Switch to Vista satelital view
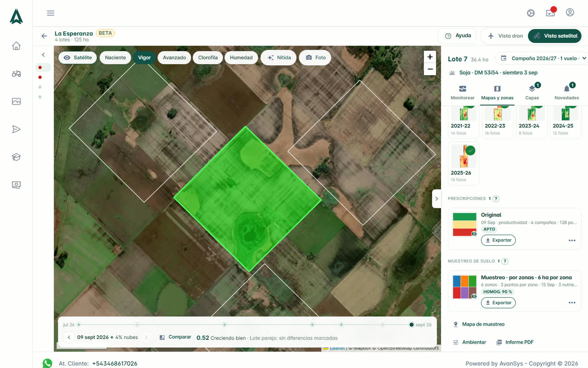Image resolution: width=588 pixels, height=368 pixels. tap(555, 36)
